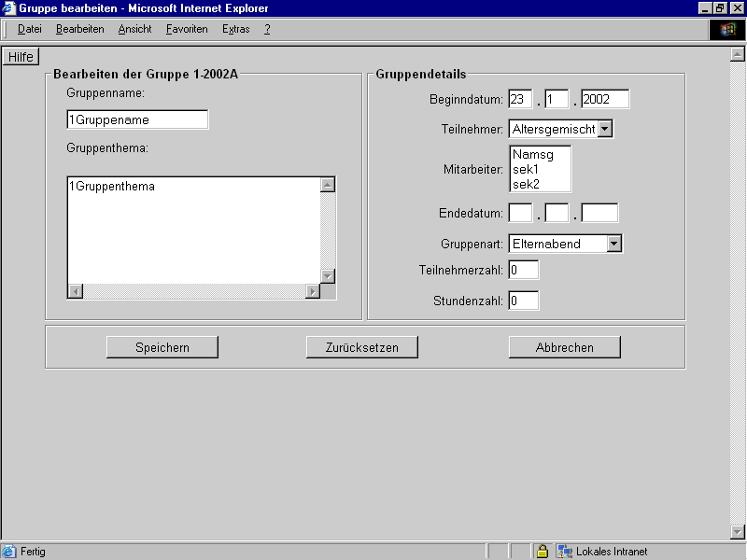Click the IE icon in the title bar
Viewport: 747px width, 560px height.
coord(7,7)
